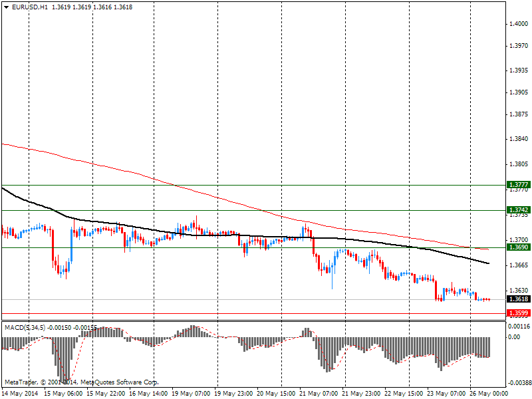Select the 14 May 2014 date label

click(x=20, y=394)
